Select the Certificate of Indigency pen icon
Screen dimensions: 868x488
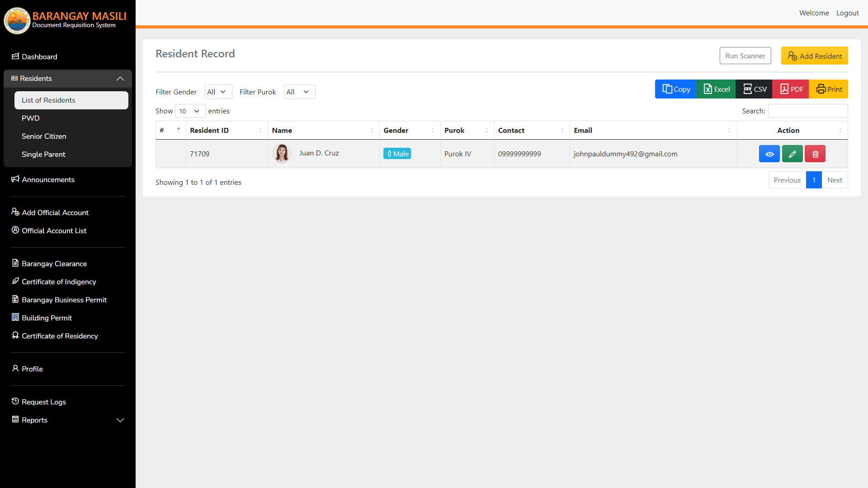point(15,282)
